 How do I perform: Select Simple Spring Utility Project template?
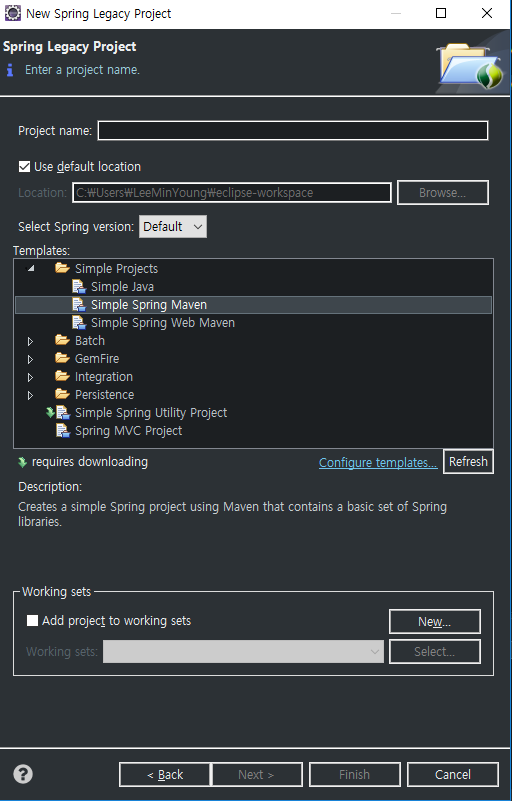(151, 412)
